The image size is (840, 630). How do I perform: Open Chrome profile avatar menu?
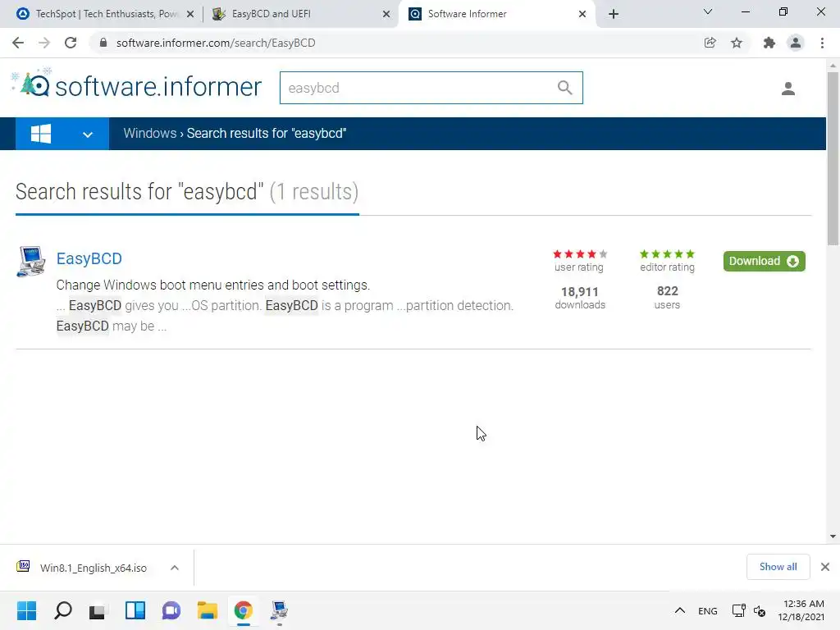[796, 43]
